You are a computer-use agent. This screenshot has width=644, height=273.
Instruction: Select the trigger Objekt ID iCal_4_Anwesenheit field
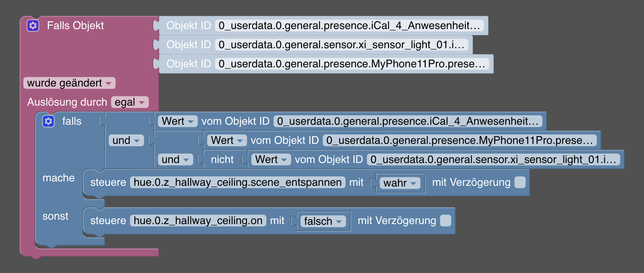tap(349, 25)
